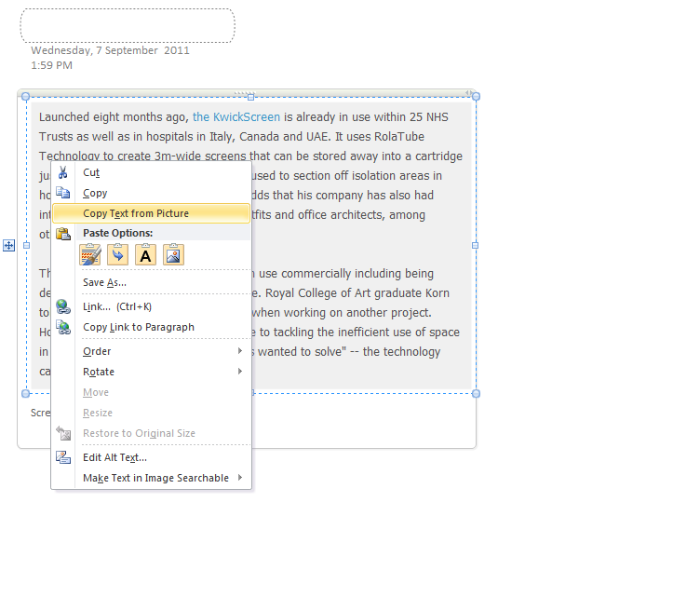Click the top-middle image resize handle
Screen dimensions: 700x597
point(251,97)
